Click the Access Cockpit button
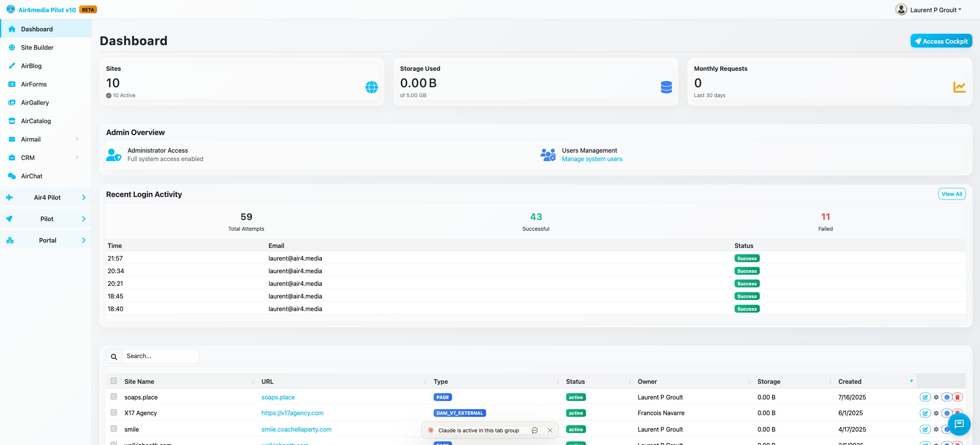Viewport: 980px width, 445px height. [941, 41]
